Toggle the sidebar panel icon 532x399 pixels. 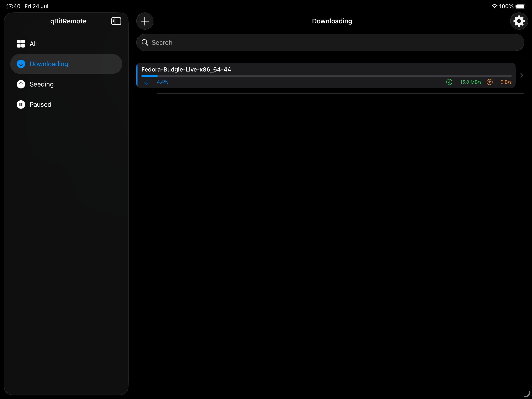[x=116, y=21]
